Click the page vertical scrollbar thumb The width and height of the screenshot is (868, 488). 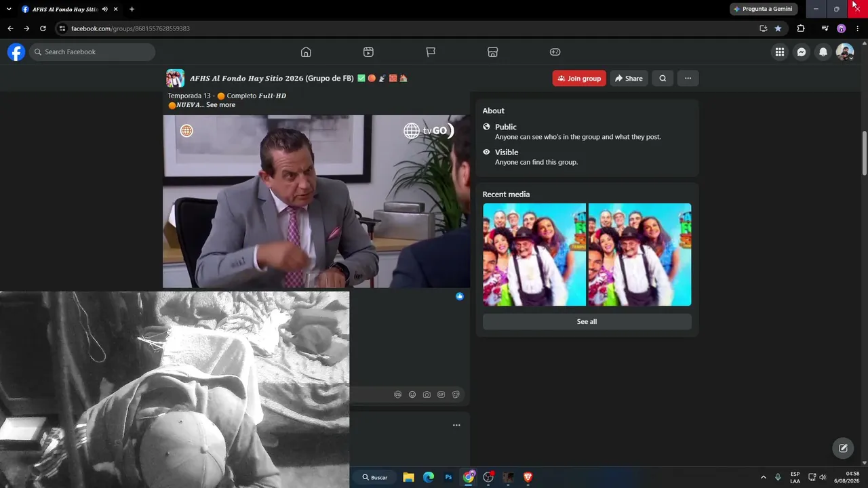pyautogui.click(x=865, y=152)
